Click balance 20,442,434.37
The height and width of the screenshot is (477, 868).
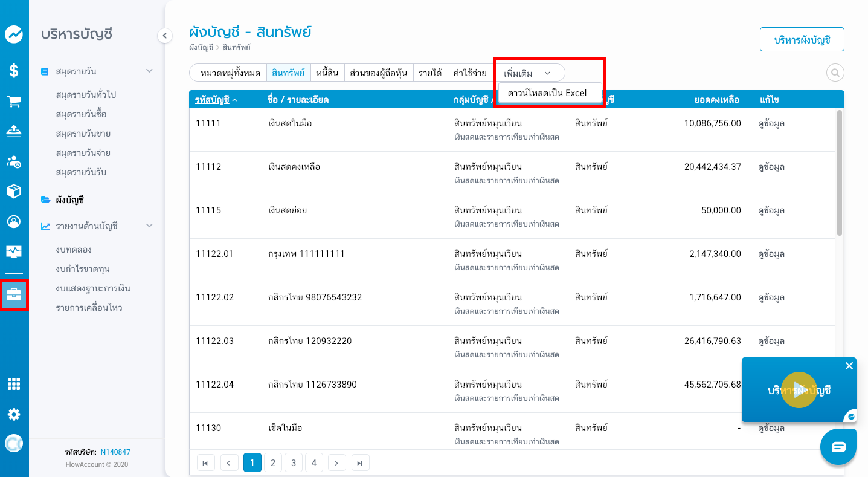713,167
